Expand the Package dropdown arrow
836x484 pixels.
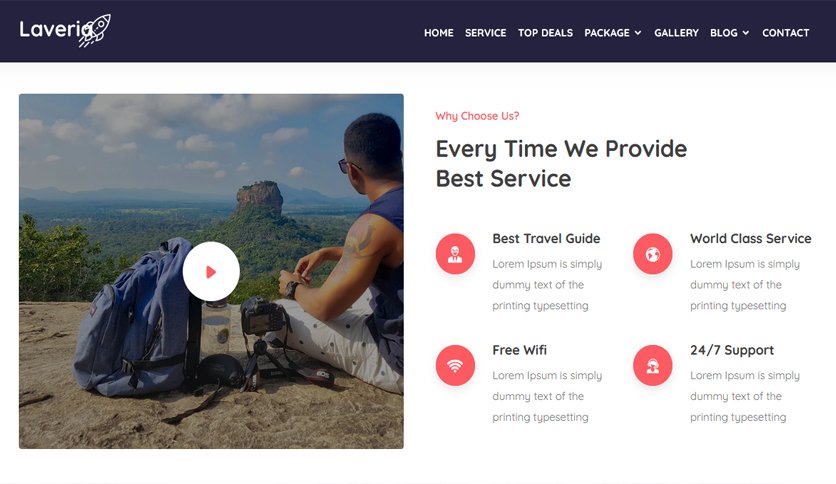pyautogui.click(x=638, y=33)
